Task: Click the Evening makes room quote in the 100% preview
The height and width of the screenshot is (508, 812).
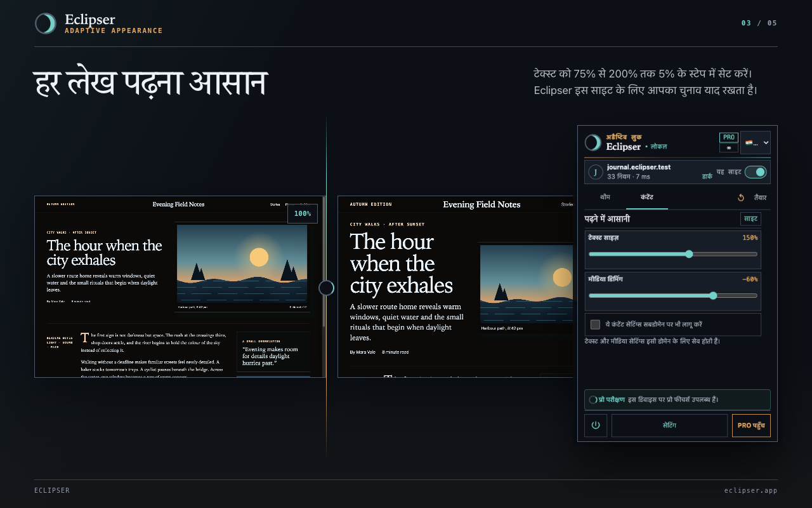Action: click(x=270, y=356)
